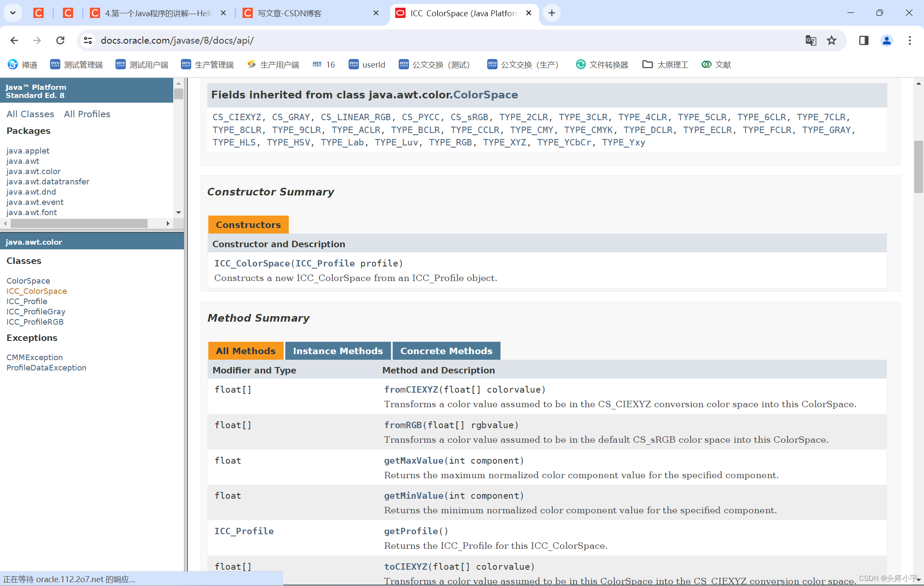The height and width of the screenshot is (586, 924).
Task: Open the ICC_ProfileRGB class link
Action: 35,322
